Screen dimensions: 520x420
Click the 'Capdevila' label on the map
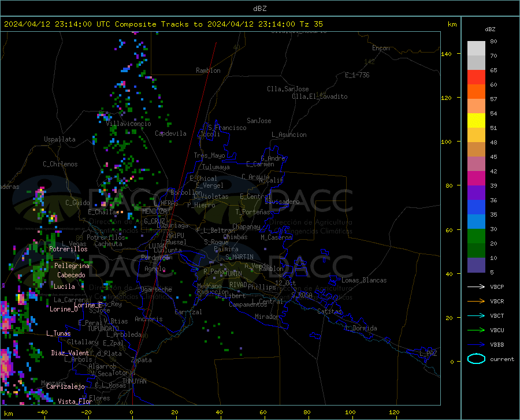[170, 133]
